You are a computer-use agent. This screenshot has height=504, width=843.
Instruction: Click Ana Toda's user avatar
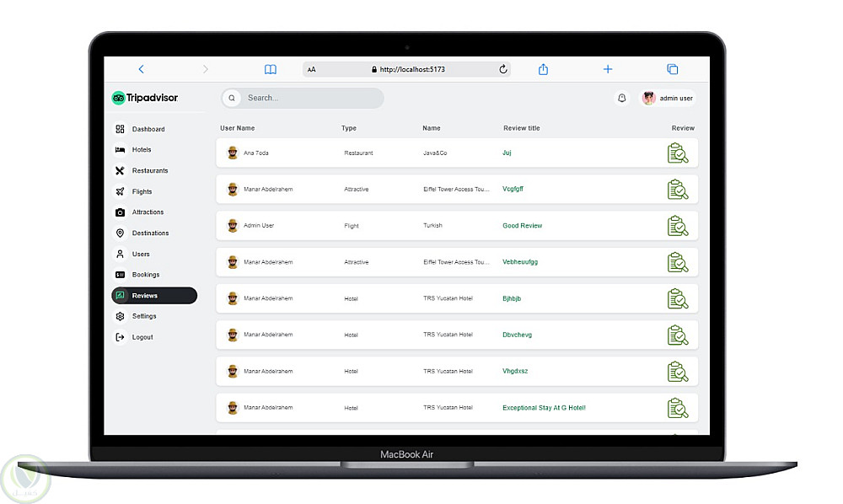233,153
